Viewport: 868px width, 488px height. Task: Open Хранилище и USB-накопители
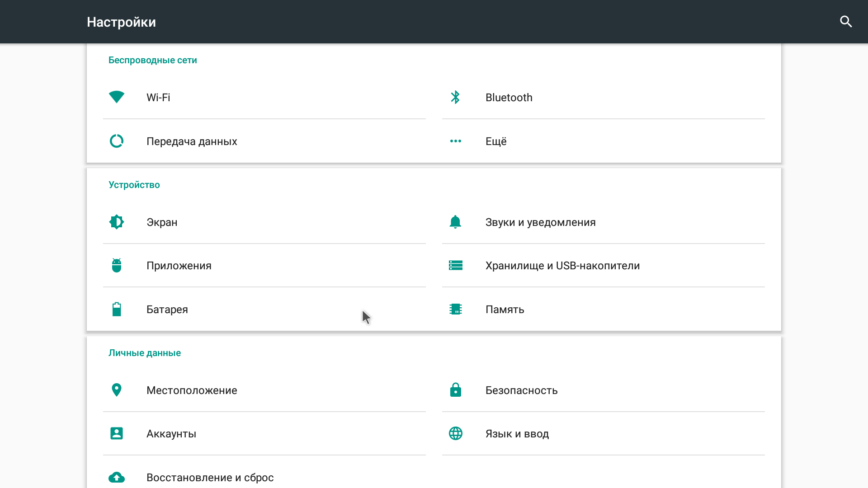(562, 266)
